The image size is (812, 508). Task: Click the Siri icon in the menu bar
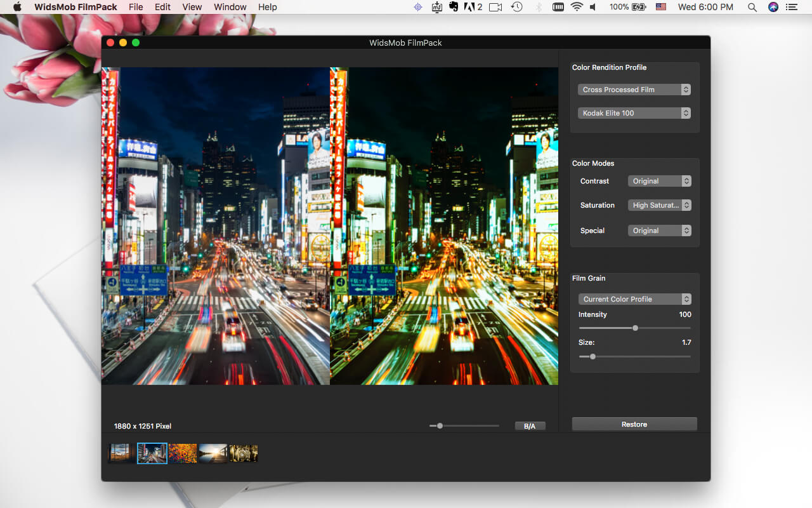point(773,7)
